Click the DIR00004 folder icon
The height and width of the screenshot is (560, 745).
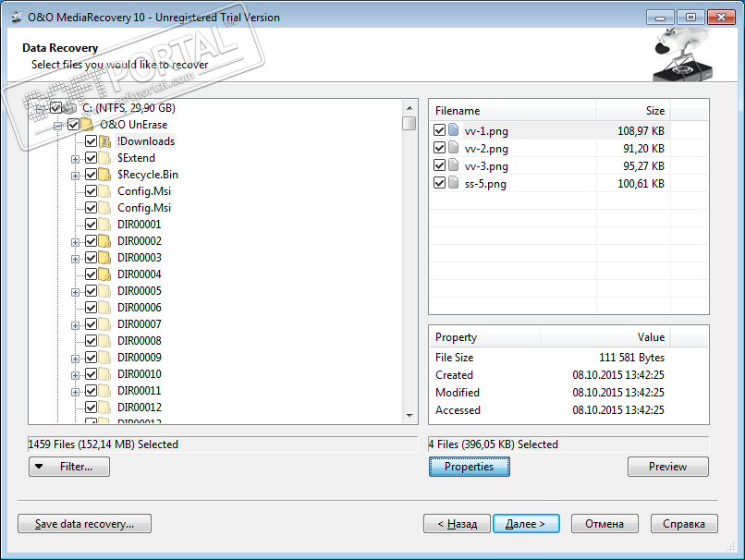(x=104, y=274)
